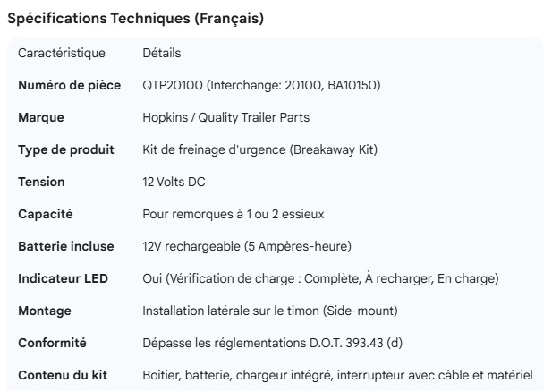Click 'Hopkins / Quality Trailer Parts' brand value
The image size is (552, 392).
(225, 117)
